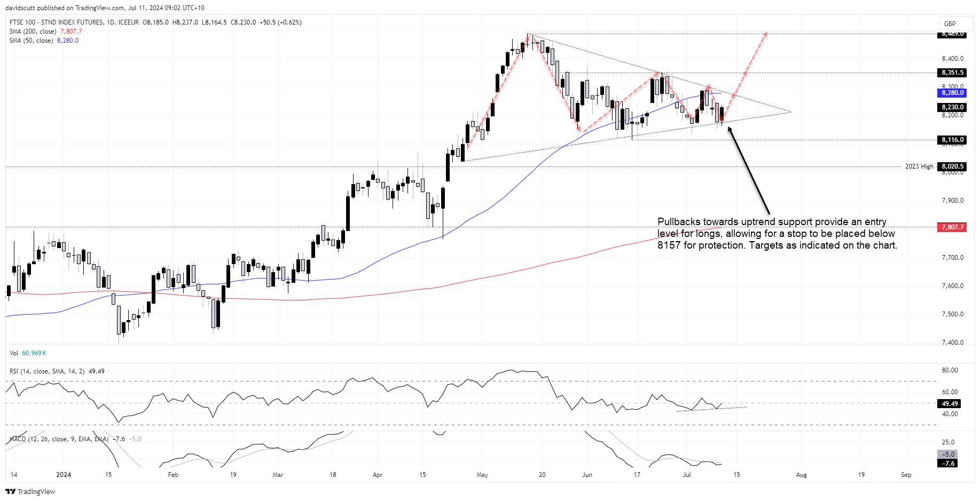
Task: Click the red 7,807.7 SMA price label
Action: [952, 227]
